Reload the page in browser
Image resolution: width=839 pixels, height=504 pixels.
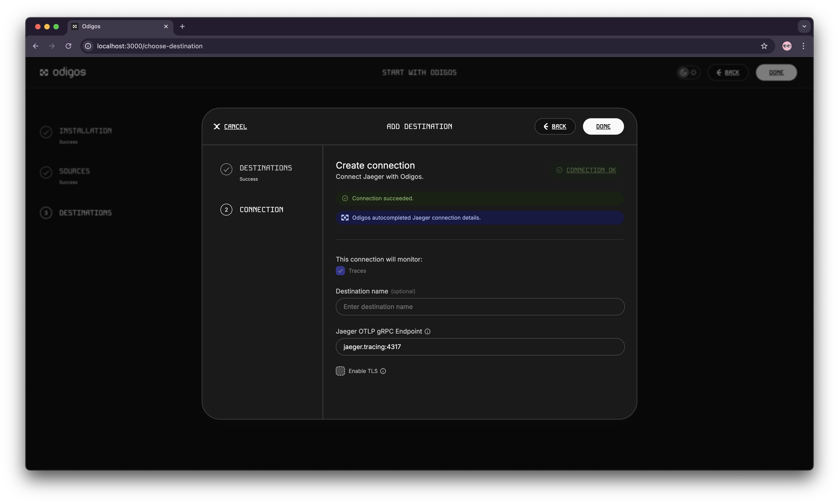(68, 46)
